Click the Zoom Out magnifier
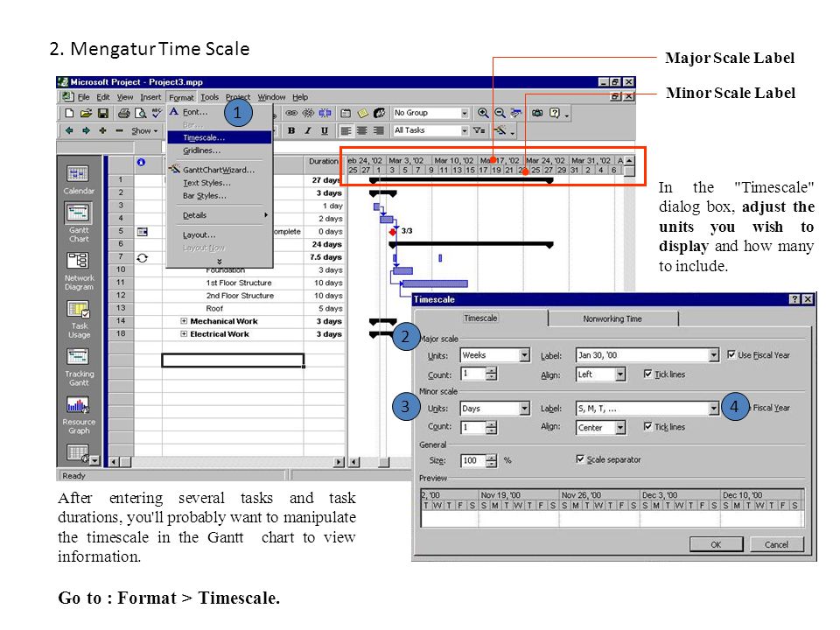The width and height of the screenshot is (840, 630). 500,113
